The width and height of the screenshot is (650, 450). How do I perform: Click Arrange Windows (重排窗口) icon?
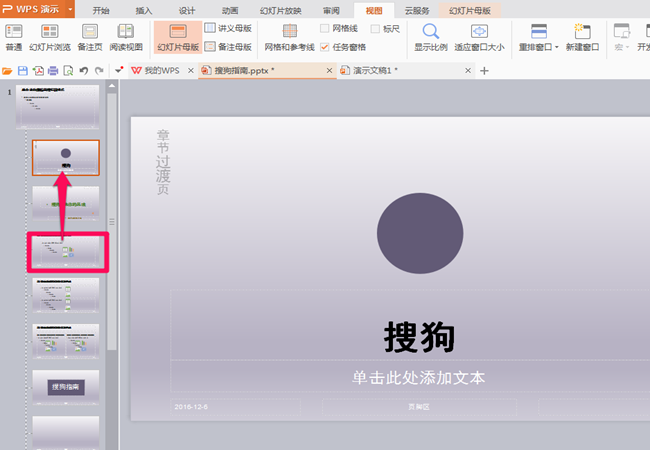[x=539, y=32]
